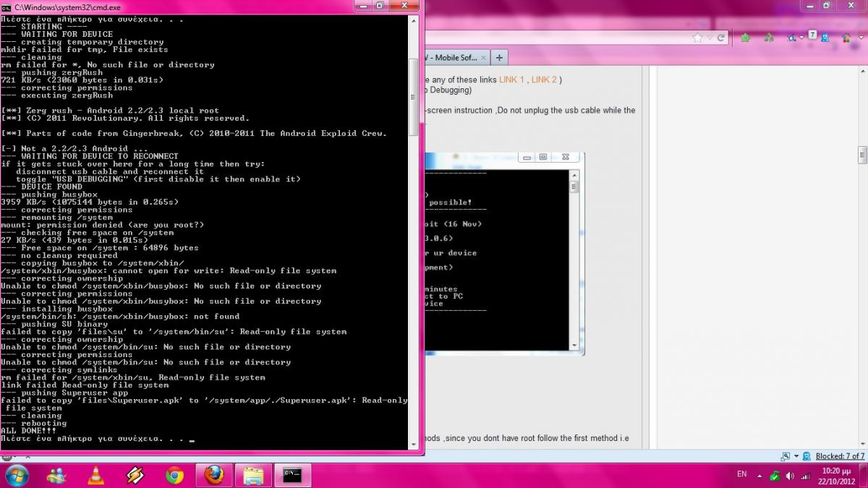Click the Firefox page vertical scrollbar

[x=862, y=155]
